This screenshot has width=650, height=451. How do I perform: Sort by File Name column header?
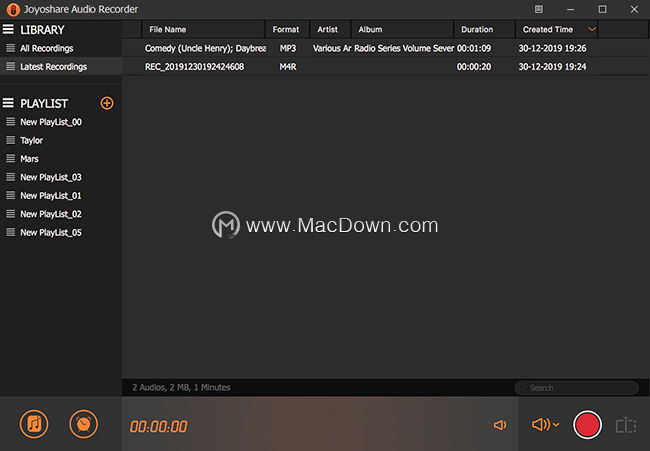pos(203,29)
